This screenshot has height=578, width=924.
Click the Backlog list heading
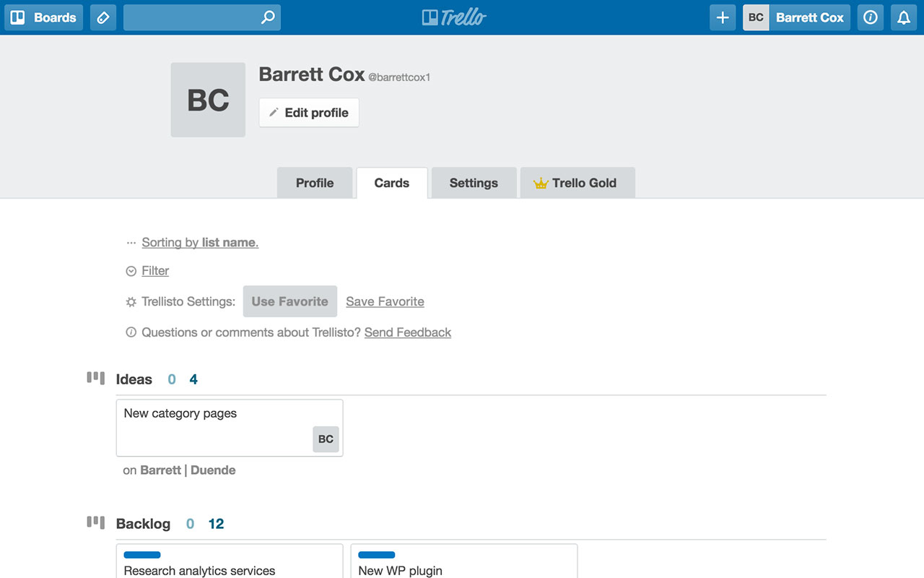[143, 524]
